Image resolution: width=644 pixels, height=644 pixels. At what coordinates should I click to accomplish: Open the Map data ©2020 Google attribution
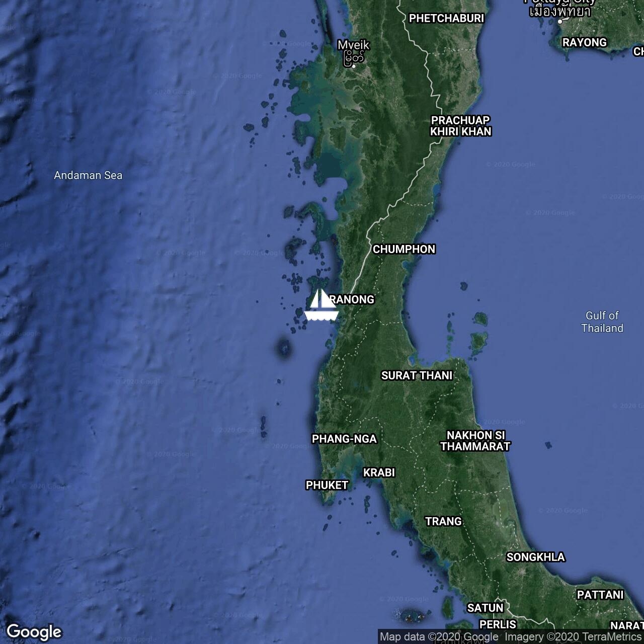[439, 637]
